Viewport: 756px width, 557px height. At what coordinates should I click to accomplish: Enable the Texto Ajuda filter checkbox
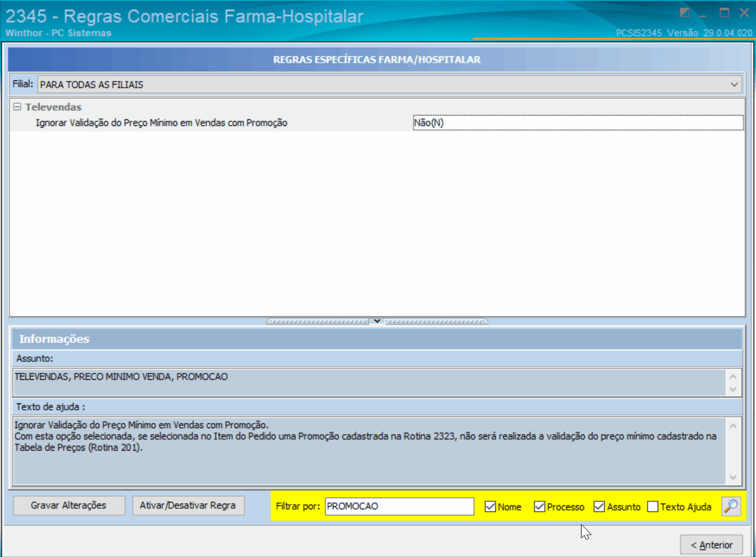pyautogui.click(x=653, y=507)
